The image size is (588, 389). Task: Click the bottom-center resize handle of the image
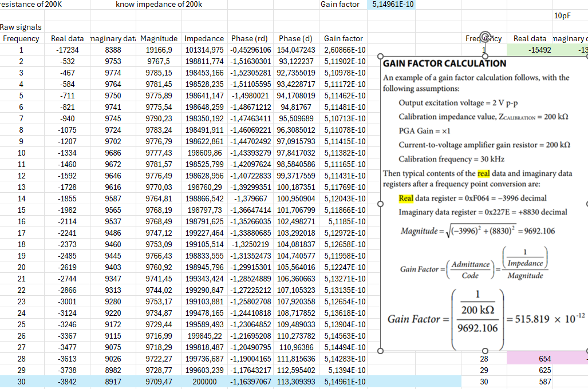pyautogui.click(x=485, y=351)
